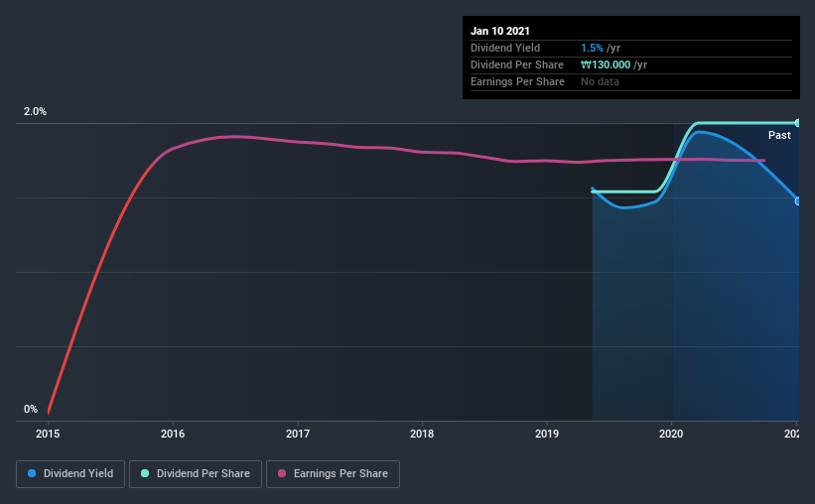Click the tooltip Earnings Per Share label
Image resolution: width=815 pixels, height=504 pixels.
tap(518, 81)
